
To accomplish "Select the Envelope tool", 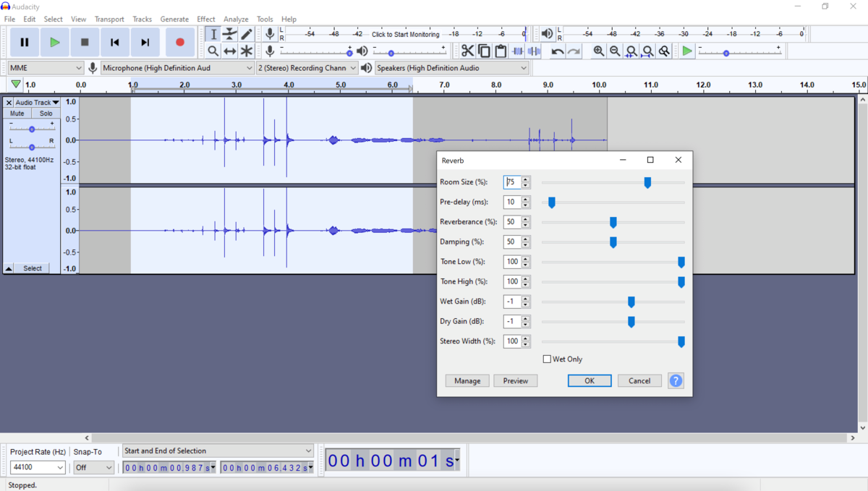I will click(x=230, y=34).
